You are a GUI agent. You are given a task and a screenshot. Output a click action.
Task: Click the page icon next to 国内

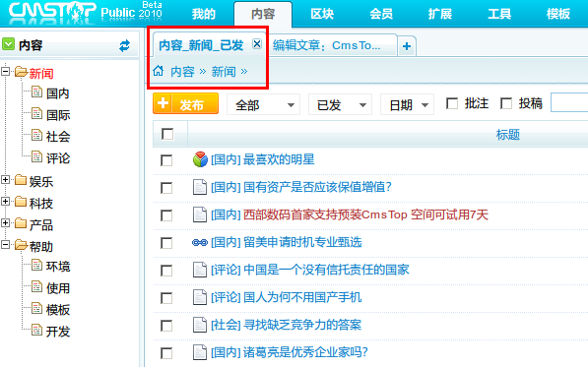coord(36,92)
